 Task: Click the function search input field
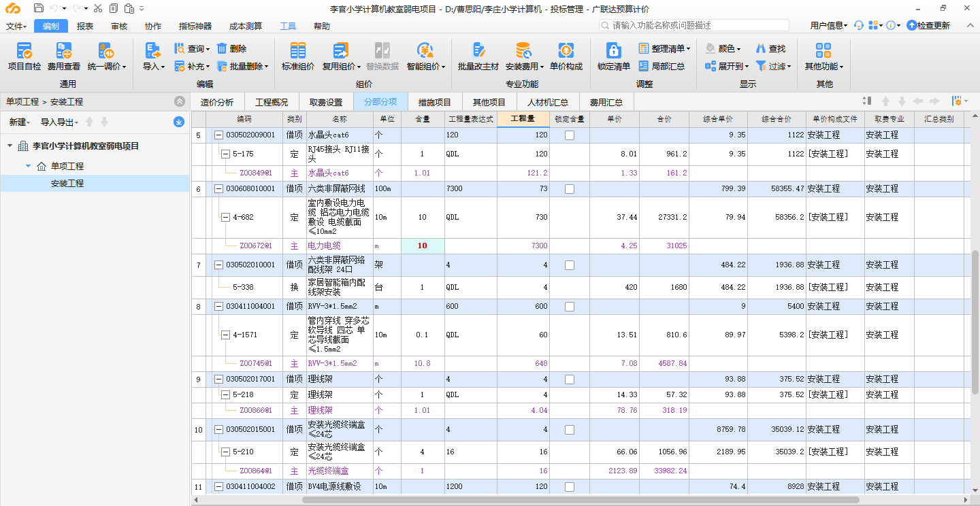click(694, 25)
